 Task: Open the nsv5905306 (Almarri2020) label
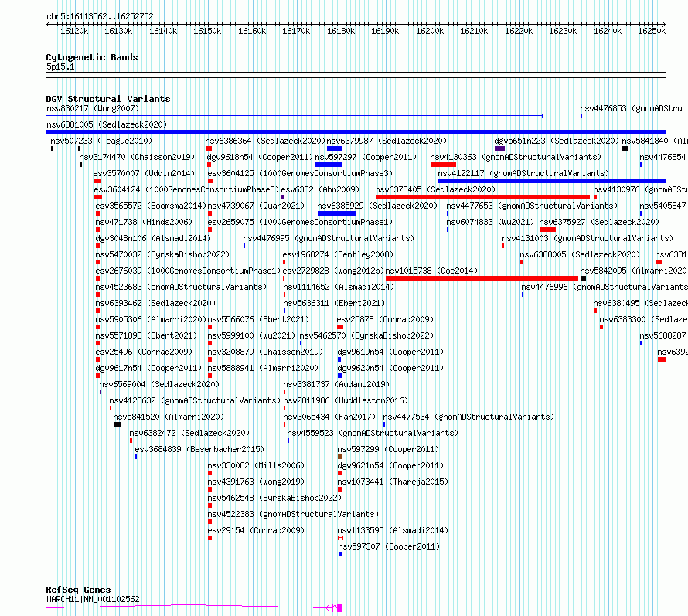click(x=151, y=319)
